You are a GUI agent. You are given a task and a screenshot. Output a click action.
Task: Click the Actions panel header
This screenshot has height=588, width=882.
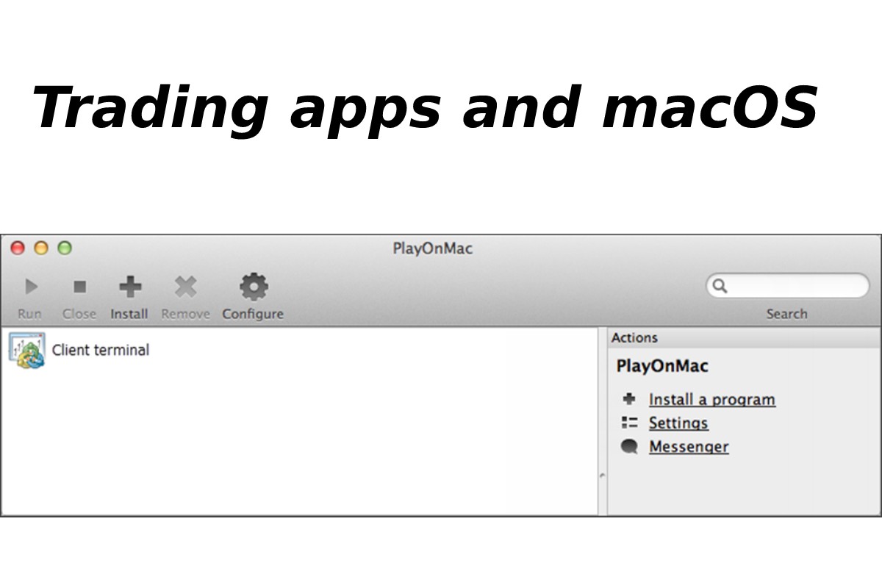click(x=635, y=337)
